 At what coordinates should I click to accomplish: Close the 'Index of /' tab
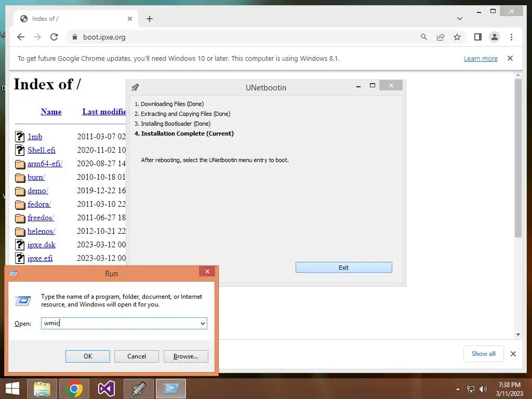point(129,19)
